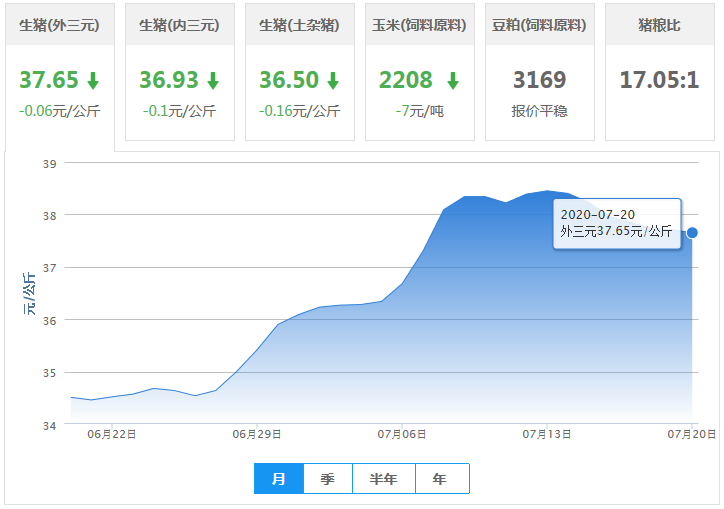Click the down arrow beside corn price 2208
724x509 pixels.
click(453, 81)
